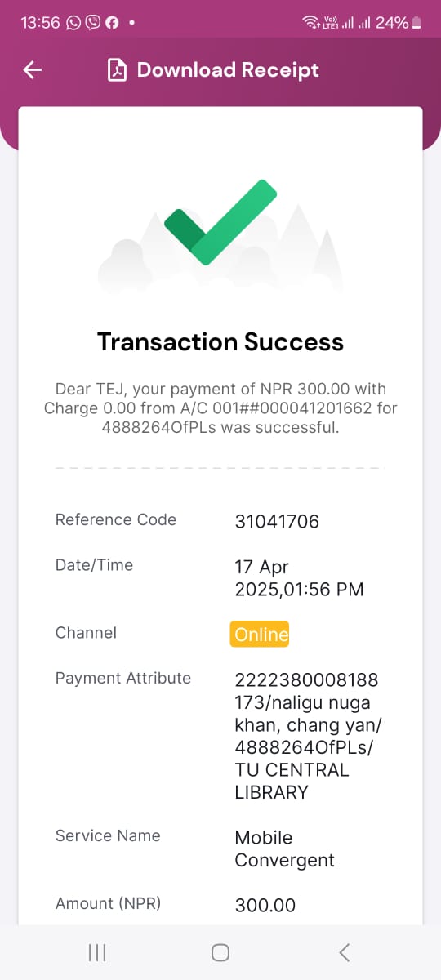The width and height of the screenshot is (441, 980).
Task: Tap the status bar clock 13:56
Action: [40, 23]
